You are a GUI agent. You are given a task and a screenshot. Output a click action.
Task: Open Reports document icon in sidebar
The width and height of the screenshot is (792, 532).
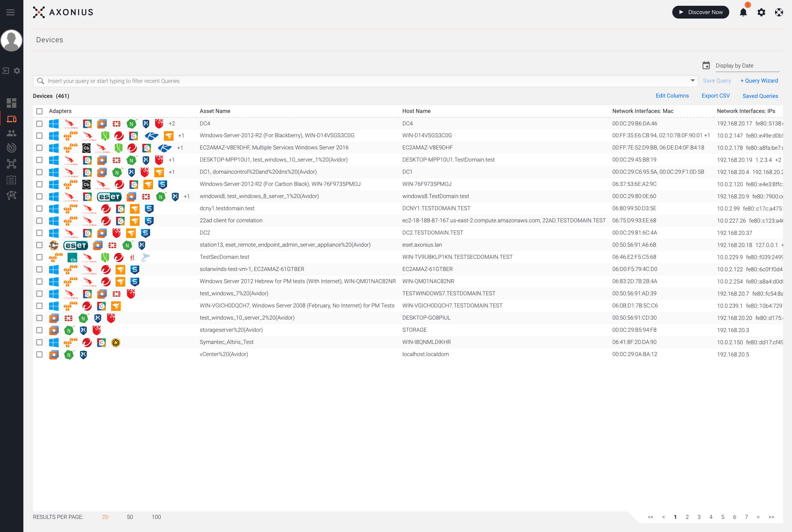[12, 180]
